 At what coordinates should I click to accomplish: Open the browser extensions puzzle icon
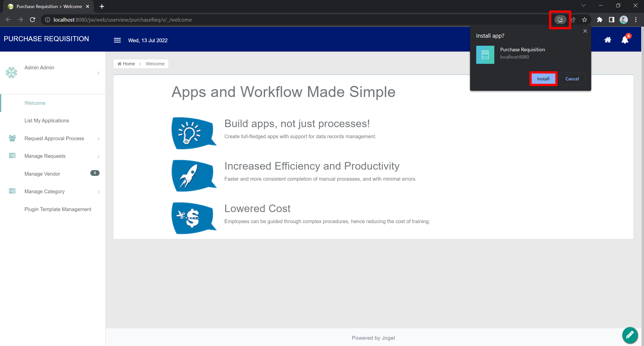[600, 20]
